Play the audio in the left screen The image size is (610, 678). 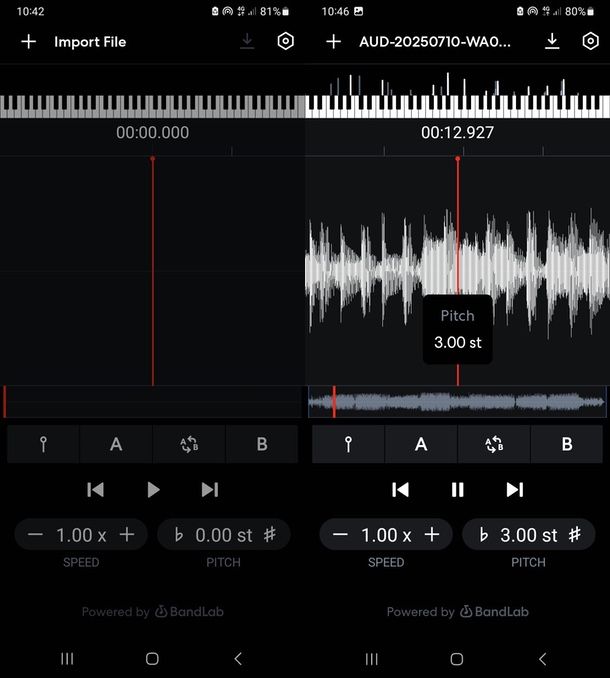[153, 490]
